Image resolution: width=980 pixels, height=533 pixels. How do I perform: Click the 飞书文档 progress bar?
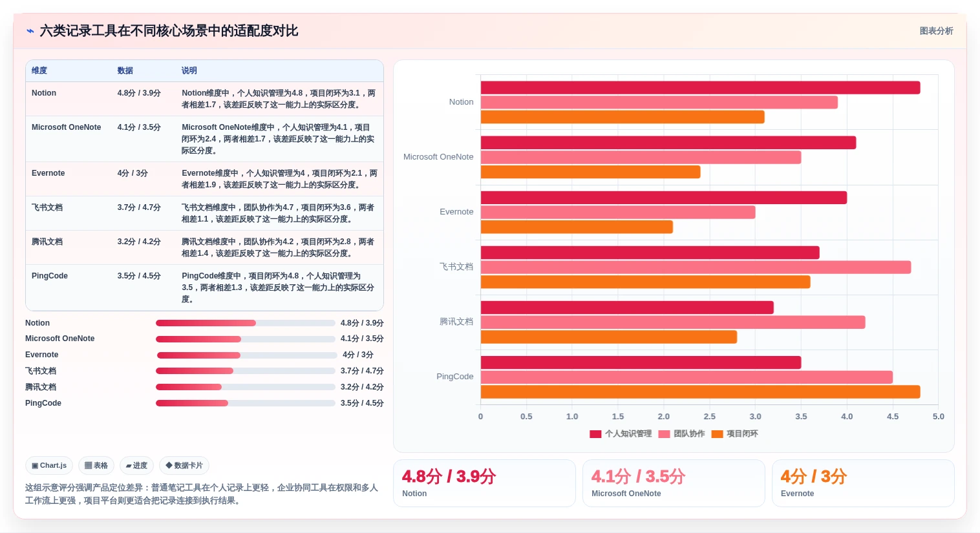[246, 371]
